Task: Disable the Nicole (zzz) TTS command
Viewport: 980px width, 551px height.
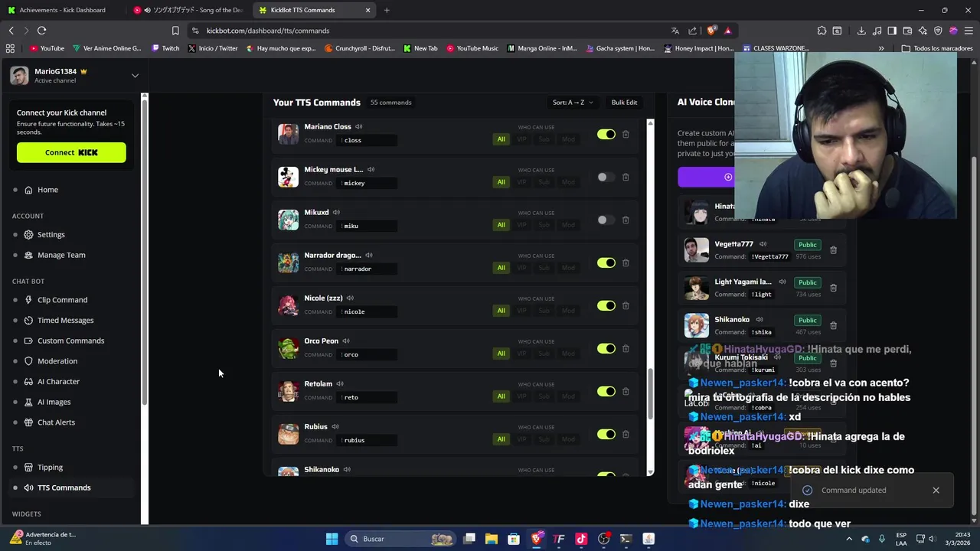Action: click(606, 305)
